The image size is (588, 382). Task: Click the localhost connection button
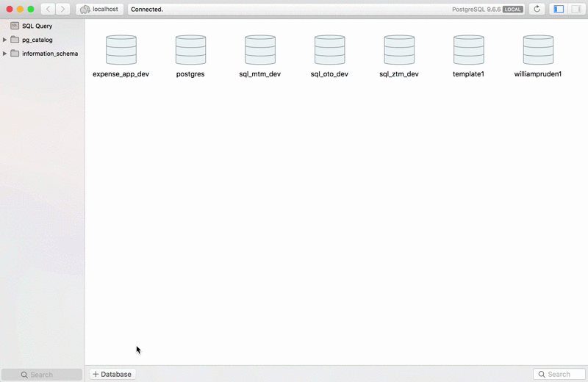point(100,9)
